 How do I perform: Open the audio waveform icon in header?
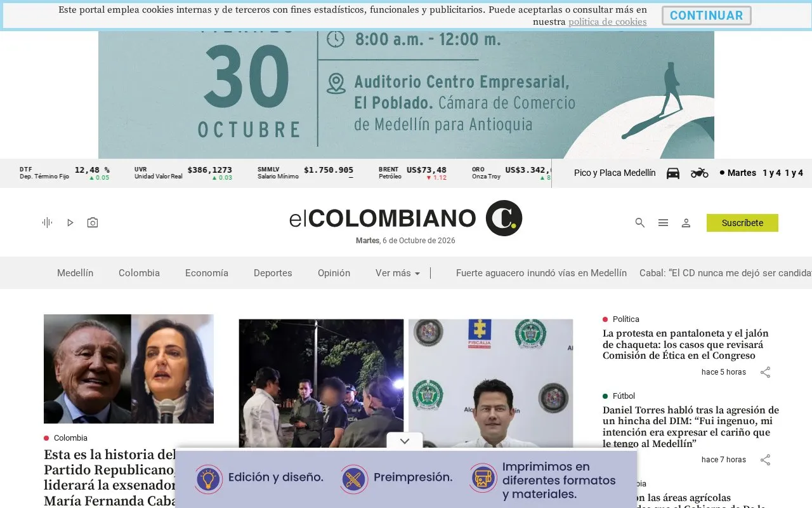(x=47, y=222)
